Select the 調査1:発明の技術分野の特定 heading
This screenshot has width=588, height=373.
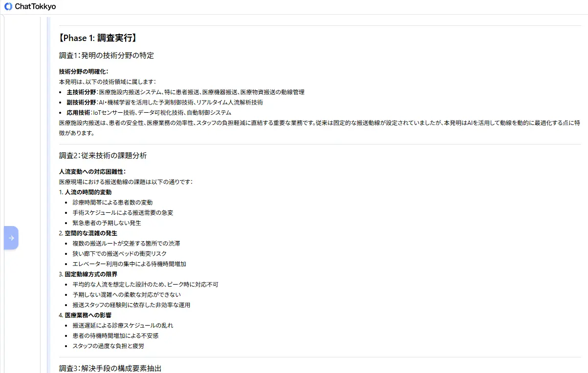[107, 56]
